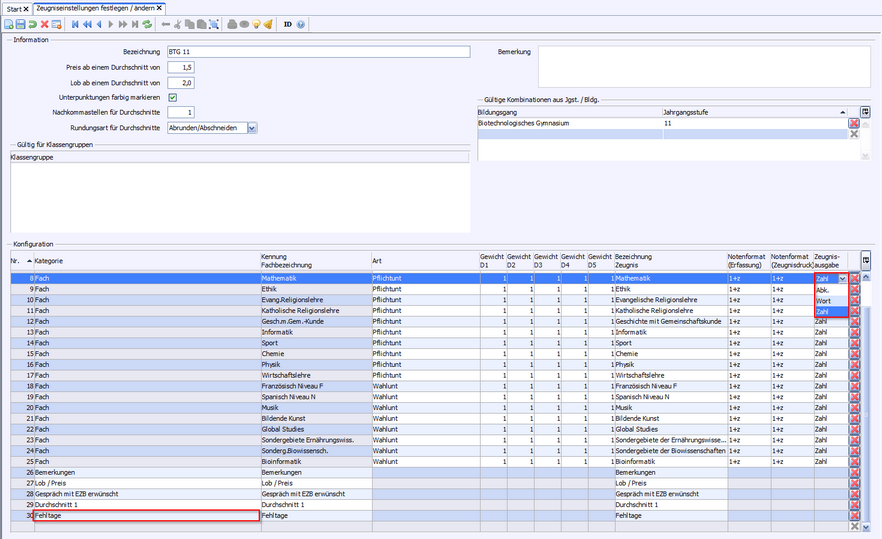Click the Bezeichnung text field
This screenshot has height=539, width=882.
pyautogui.click(x=318, y=52)
